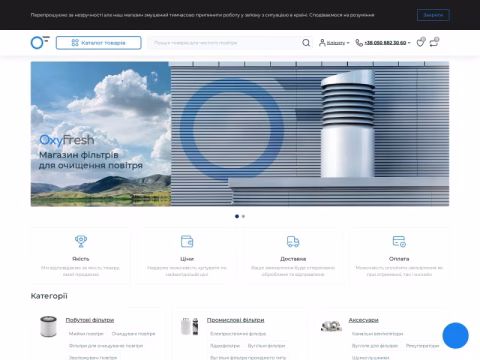Screen dimensions: 480x360
Task: Click the Ціни heading text
Action: pos(187,259)
